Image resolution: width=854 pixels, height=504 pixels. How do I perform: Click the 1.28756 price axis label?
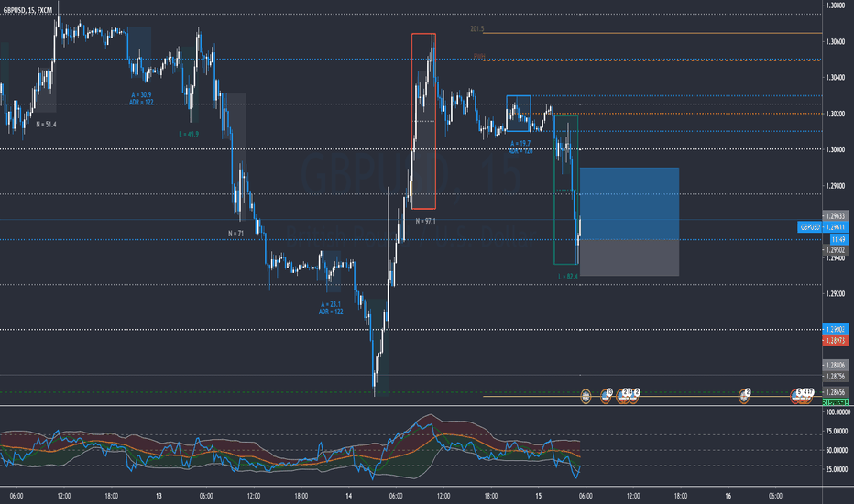(836, 377)
